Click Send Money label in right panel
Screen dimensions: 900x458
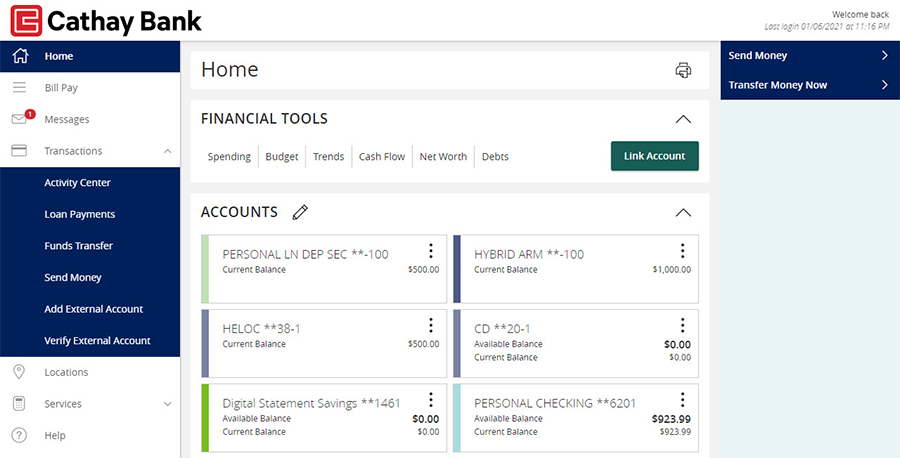[x=758, y=56]
